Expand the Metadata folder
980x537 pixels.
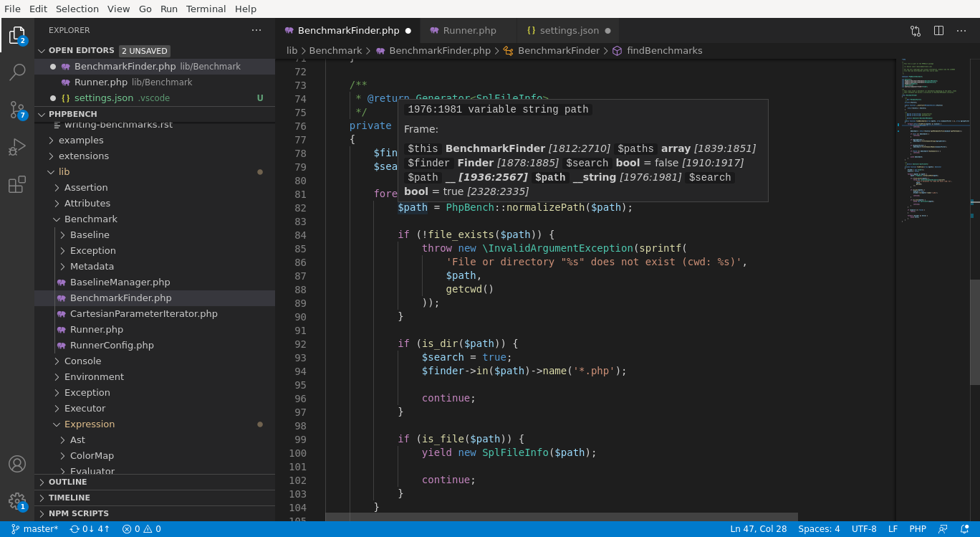[155, 267]
